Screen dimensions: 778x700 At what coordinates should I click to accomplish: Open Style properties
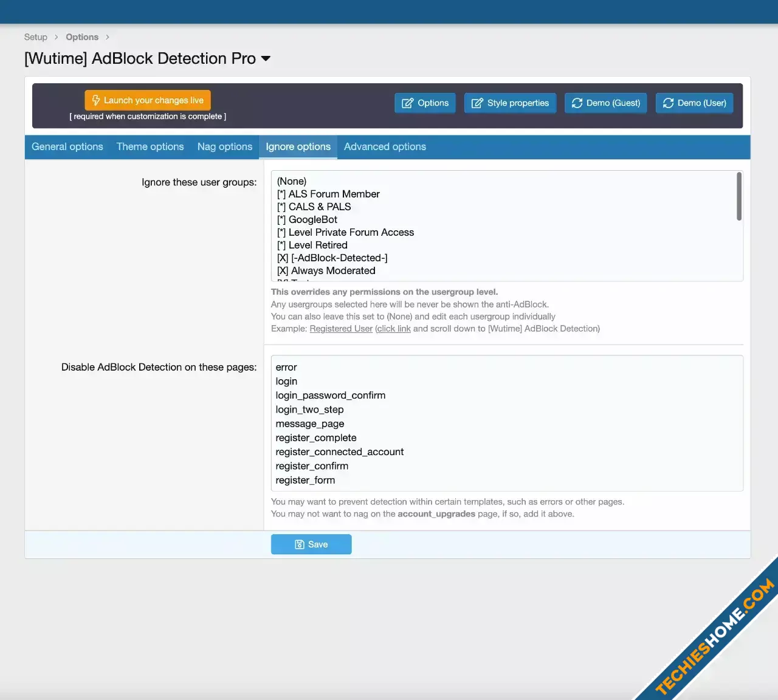point(511,103)
